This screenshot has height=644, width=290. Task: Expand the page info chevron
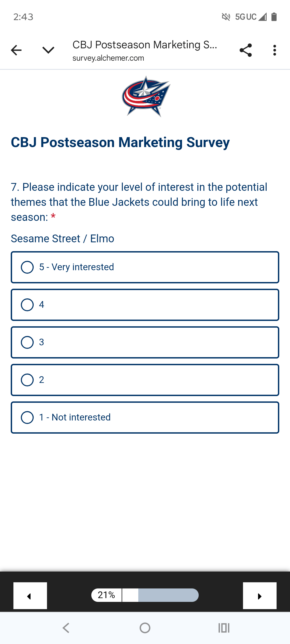pos(48,50)
